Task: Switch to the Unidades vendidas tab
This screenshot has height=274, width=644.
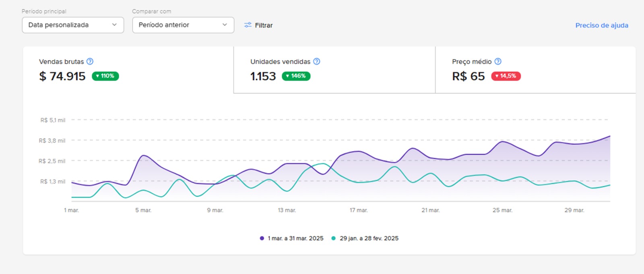Action: 334,70
